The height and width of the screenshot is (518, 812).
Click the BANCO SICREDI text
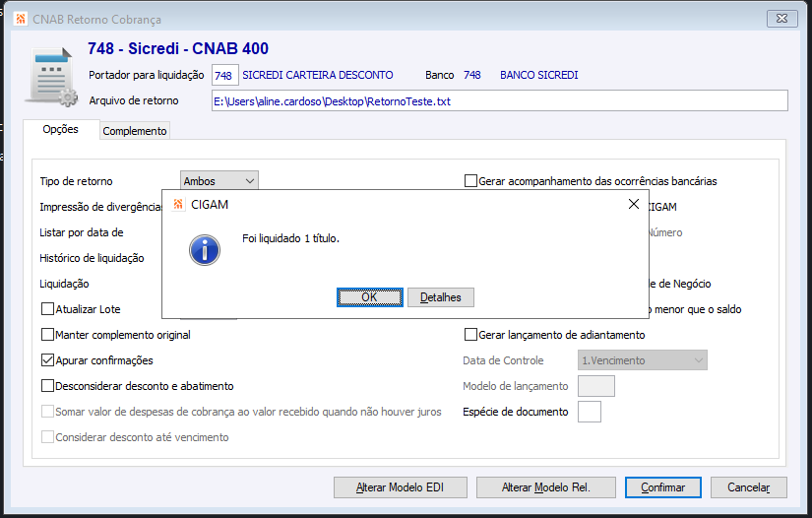(539, 75)
